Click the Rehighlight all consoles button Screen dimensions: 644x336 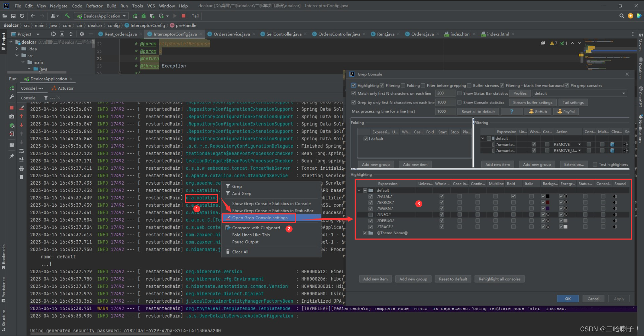pos(499,279)
